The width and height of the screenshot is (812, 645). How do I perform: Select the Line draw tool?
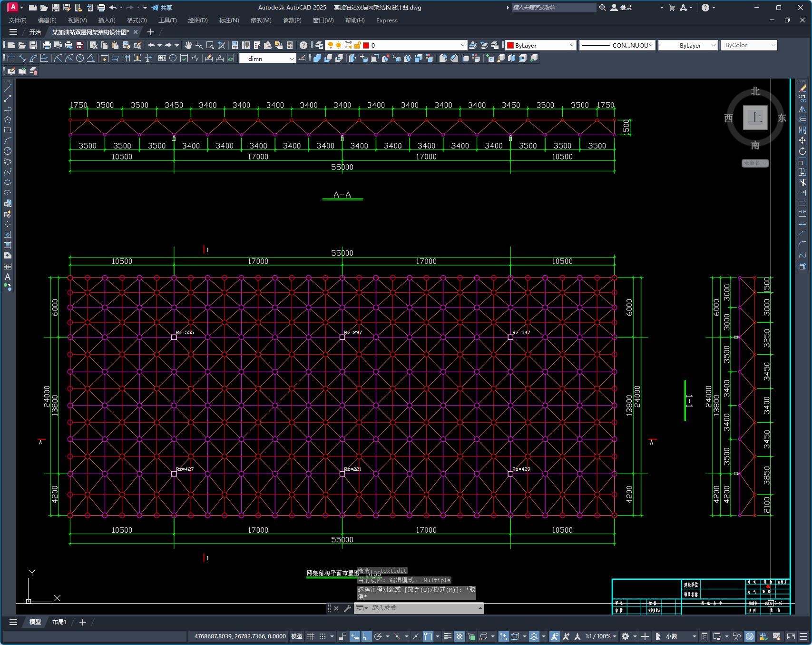click(x=8, y=88)
